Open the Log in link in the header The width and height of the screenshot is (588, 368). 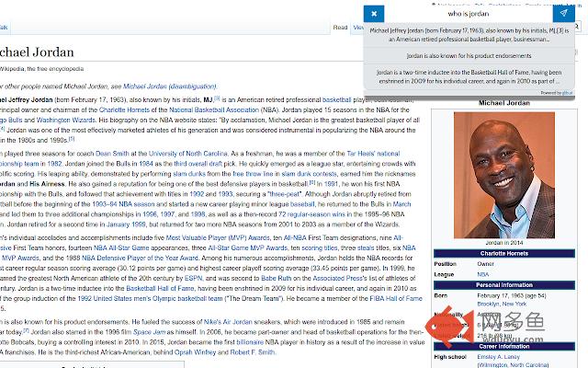tap(574, 6)
